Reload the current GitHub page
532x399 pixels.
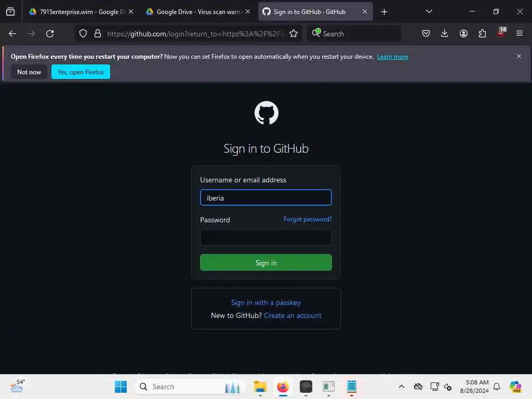click(50, 34)
